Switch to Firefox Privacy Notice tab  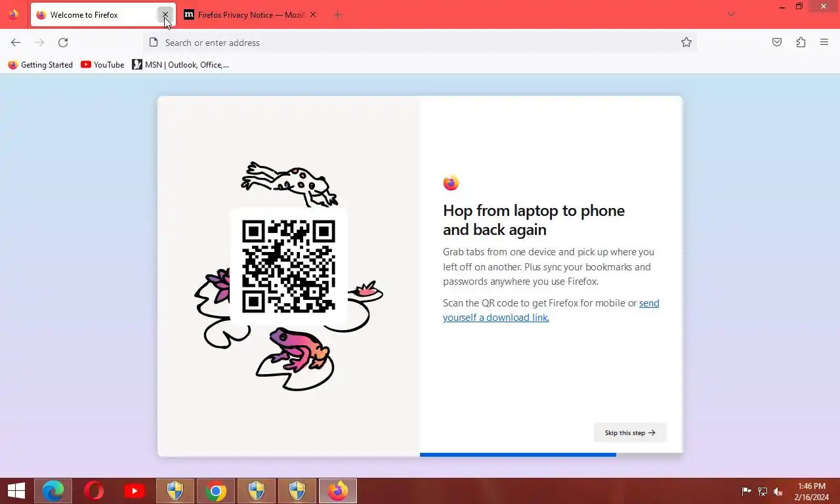pyautogui.click(x=250, y=14)
